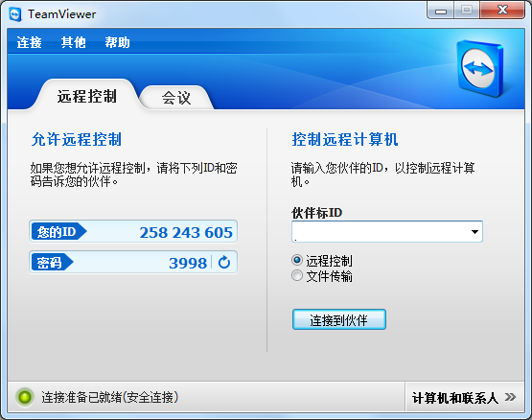Select the 远程控制 radio button

[297, 261]
